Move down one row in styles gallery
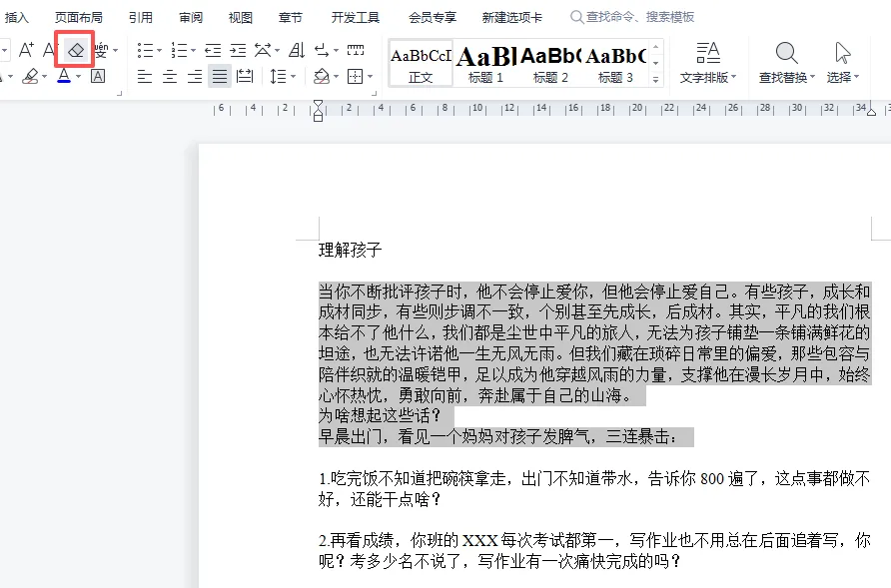The height and width of the screenshot is (588, 891). pyautogui.click(x=655, y=63)
